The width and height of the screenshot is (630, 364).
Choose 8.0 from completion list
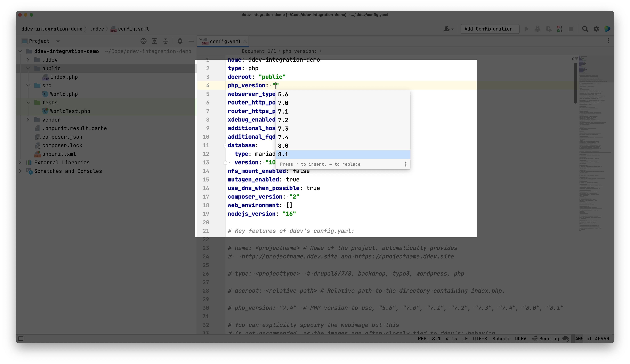click(343, 146)
